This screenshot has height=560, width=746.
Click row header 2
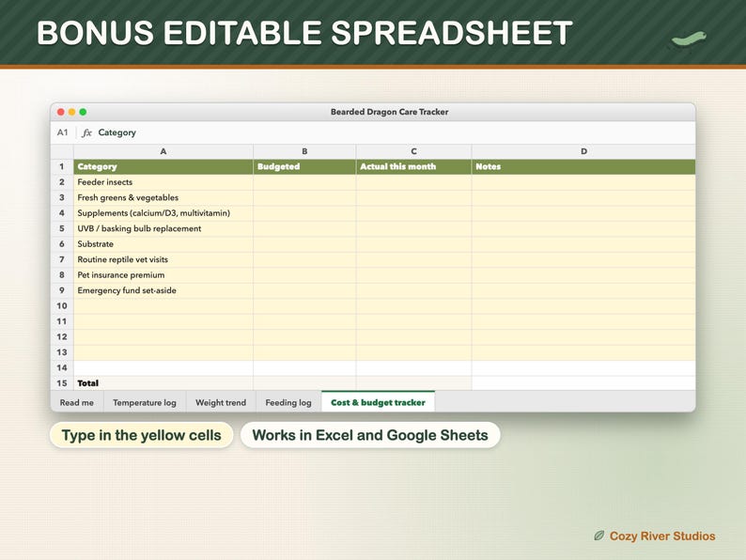tap(62, 182)
